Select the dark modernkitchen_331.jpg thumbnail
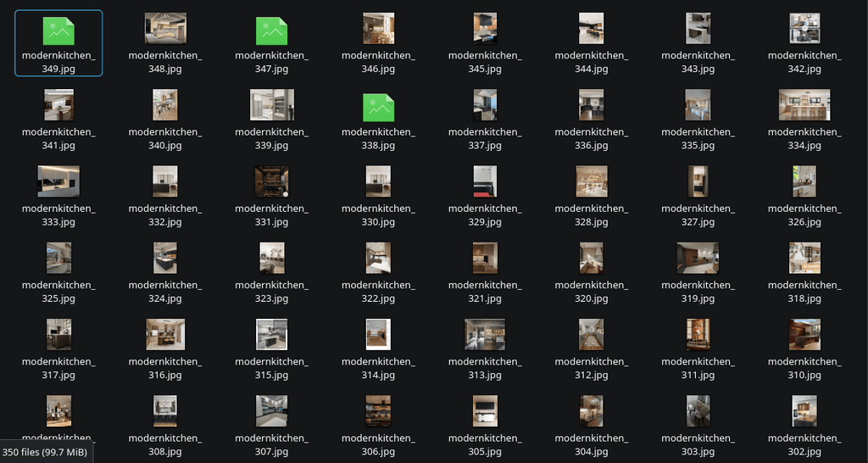868x463 pixels. click(271, 181)
